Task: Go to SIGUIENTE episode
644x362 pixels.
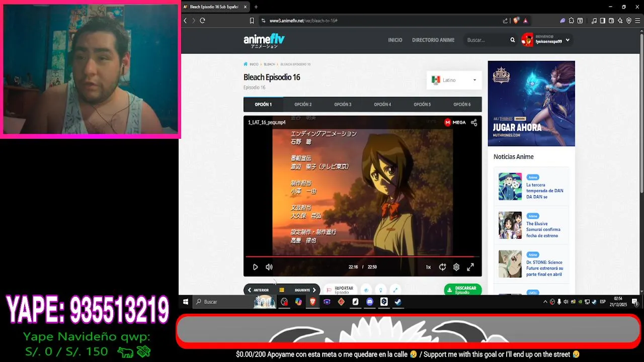Action: tap(305, 290)
